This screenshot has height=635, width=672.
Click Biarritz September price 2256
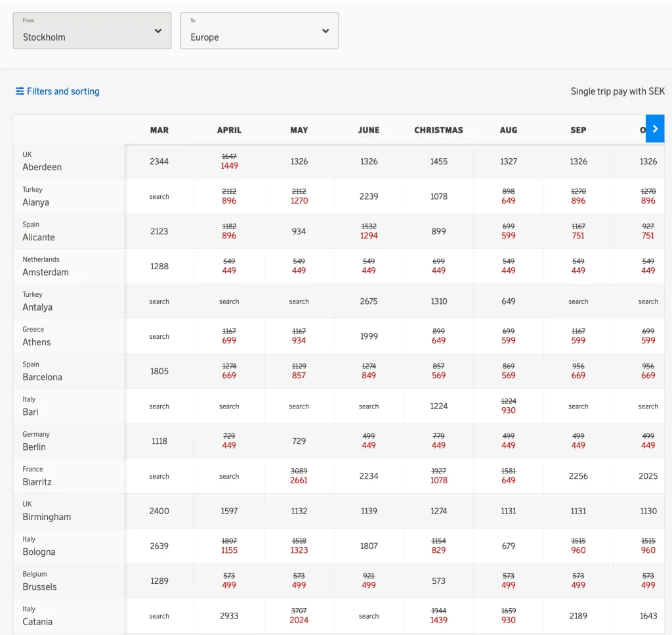[578, 476]
